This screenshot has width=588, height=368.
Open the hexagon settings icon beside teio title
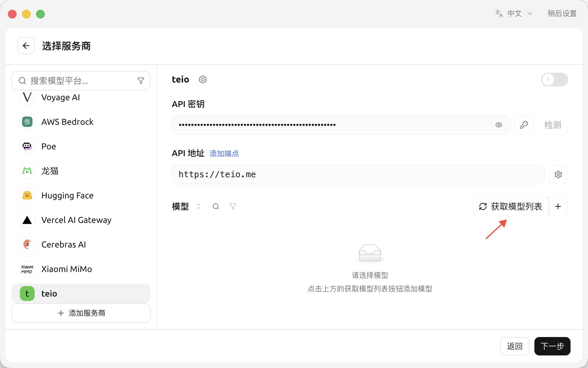coord(203,79)
